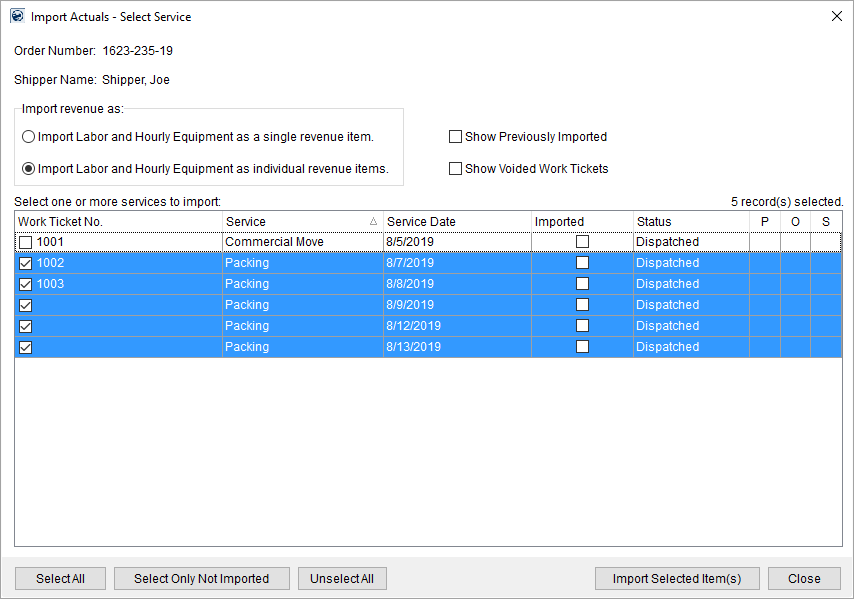Uncheck the 8/13/2019 Packing row checkbox

(25, 348)
